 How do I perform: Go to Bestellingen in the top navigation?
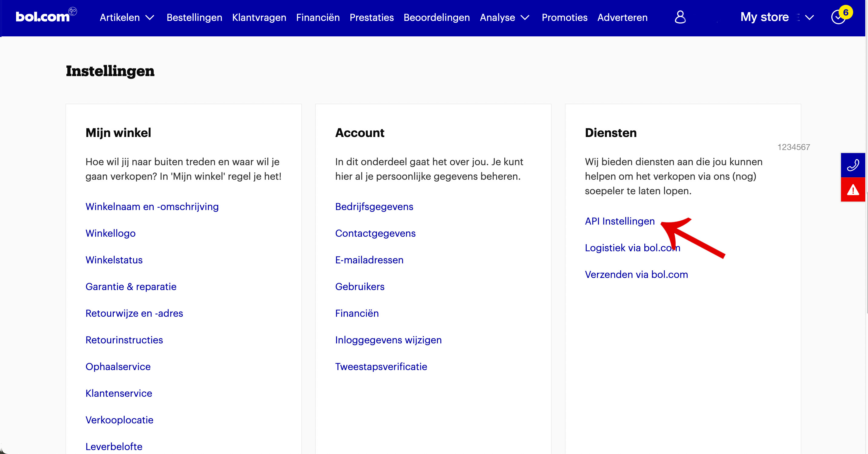[x=194, y=18]
